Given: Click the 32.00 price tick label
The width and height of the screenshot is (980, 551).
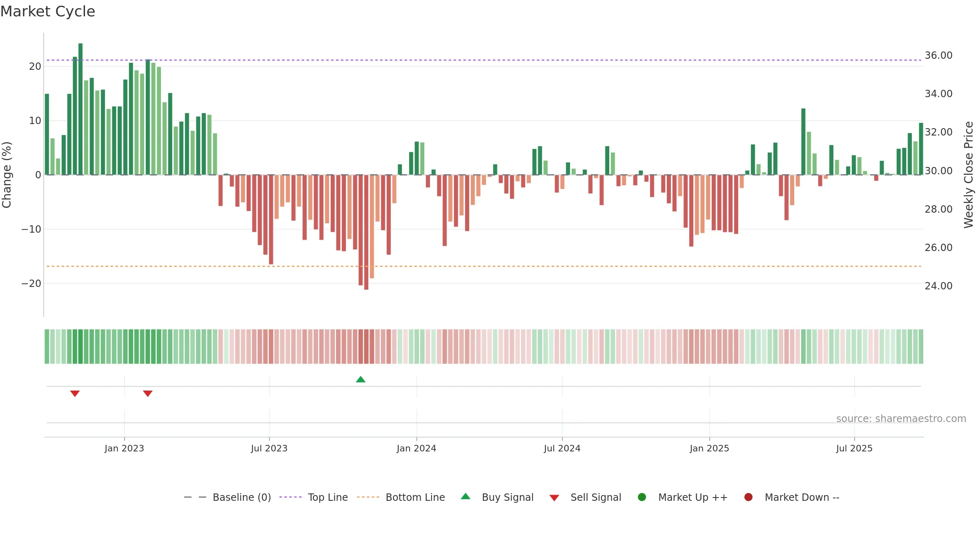Looking at the screenshot, I should click(x=938, y=132).
